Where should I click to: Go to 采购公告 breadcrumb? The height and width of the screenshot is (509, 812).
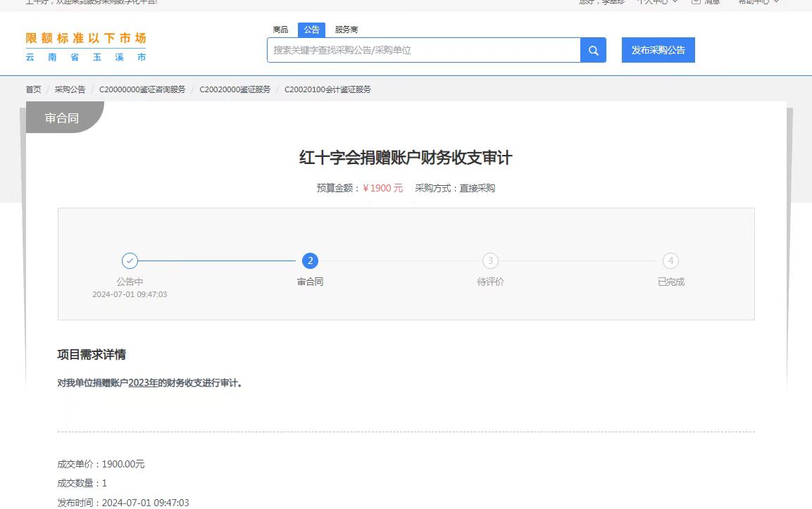pos(70,89)
